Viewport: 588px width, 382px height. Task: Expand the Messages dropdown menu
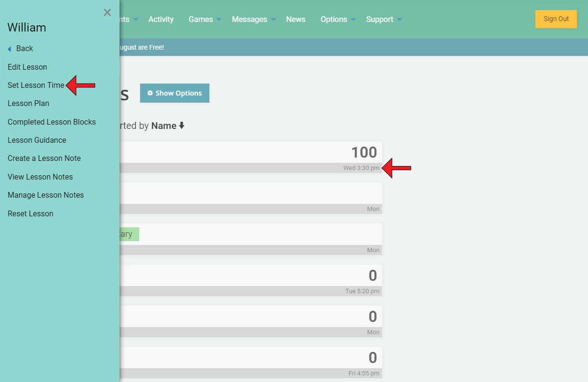(254, 20)
